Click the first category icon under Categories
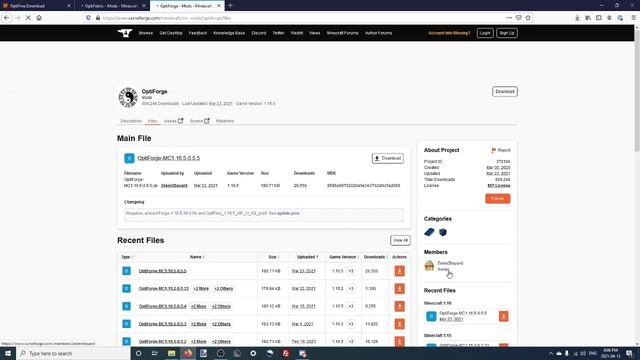The height and width of the screenshot is (360, 640). click(x=429, y=232)
